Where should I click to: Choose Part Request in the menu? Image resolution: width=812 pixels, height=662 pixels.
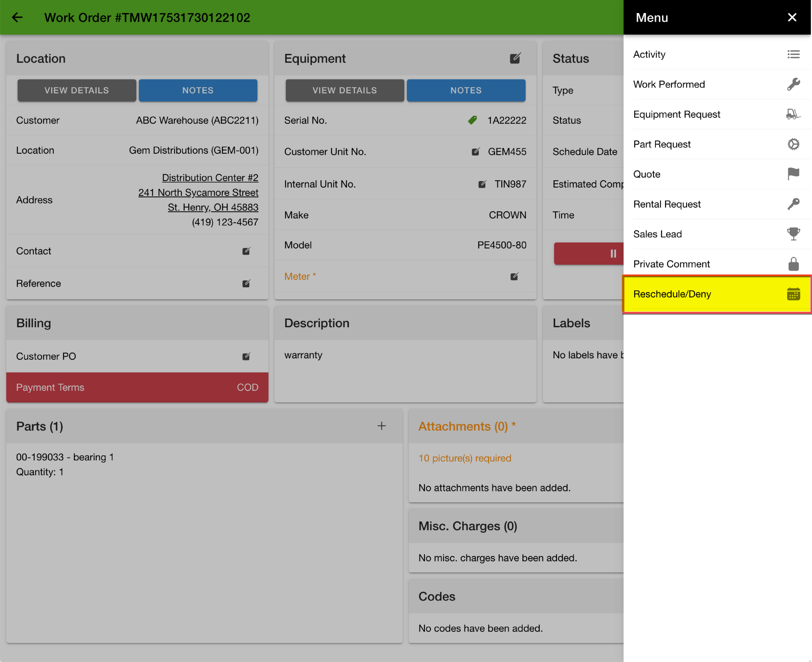717,144
